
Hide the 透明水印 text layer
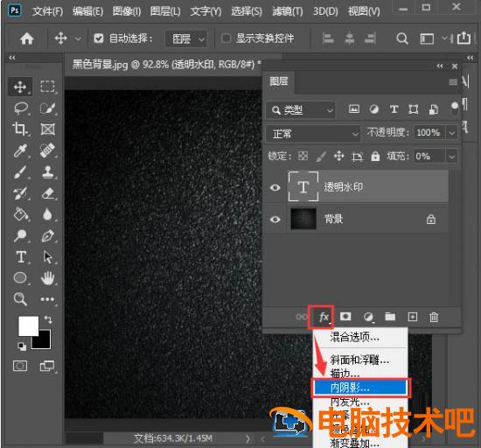click(275, 187)
